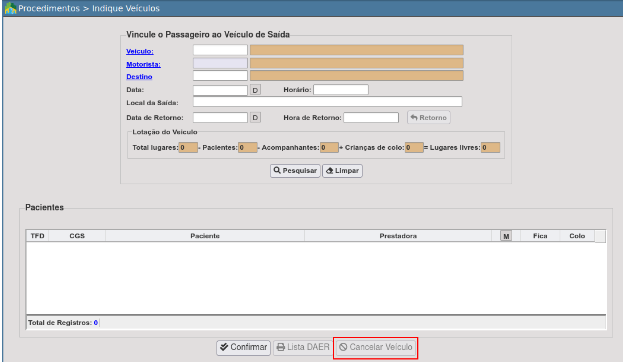Click the Lista DAER print button

click(303, 347)
